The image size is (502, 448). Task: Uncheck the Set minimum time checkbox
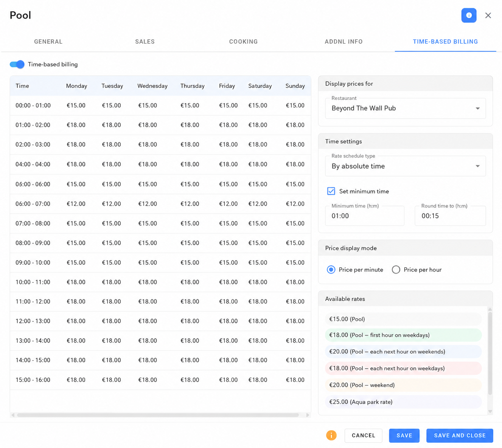[331, 191]
